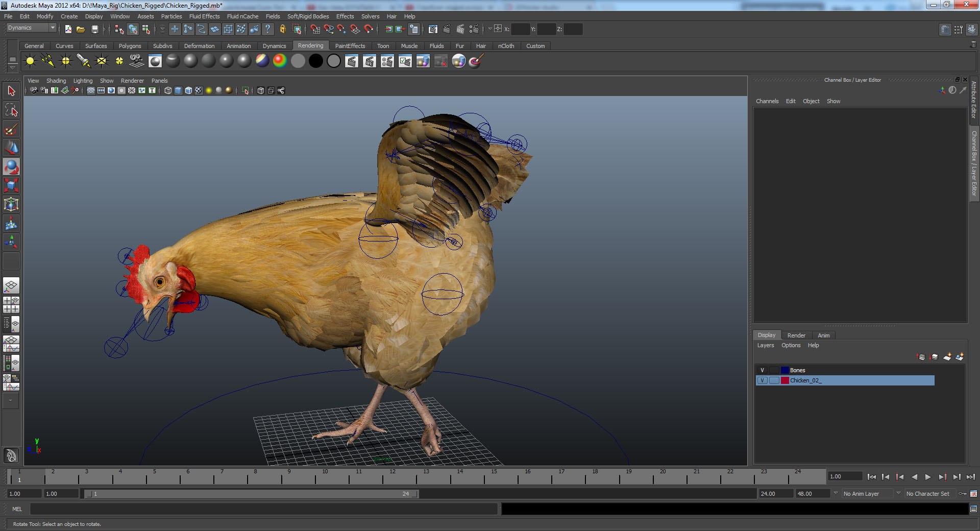Create an ambient light from shelf
This screenshot has width=980, height=531.
tap(30, 61)
